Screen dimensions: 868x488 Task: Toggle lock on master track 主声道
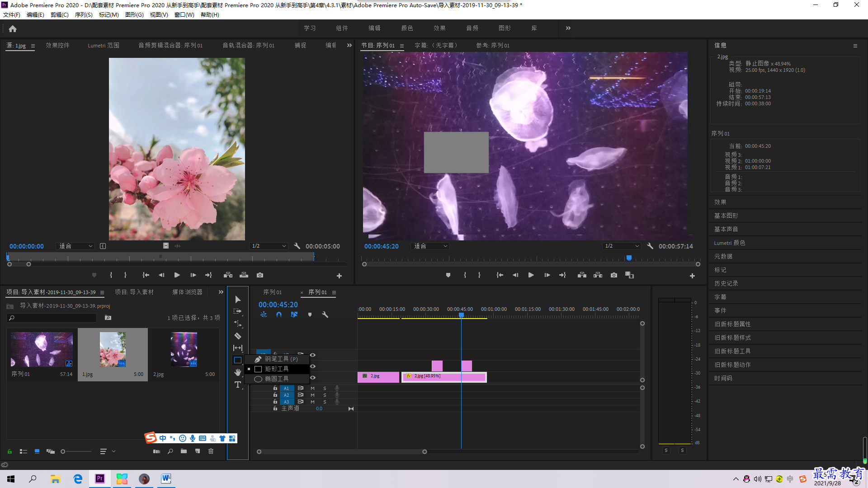click(x=275, y=408)
